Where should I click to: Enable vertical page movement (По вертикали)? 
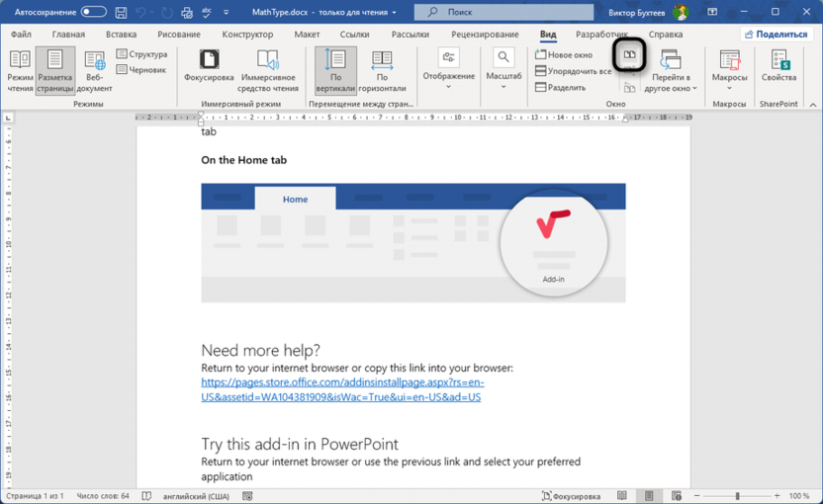(335, 69)
